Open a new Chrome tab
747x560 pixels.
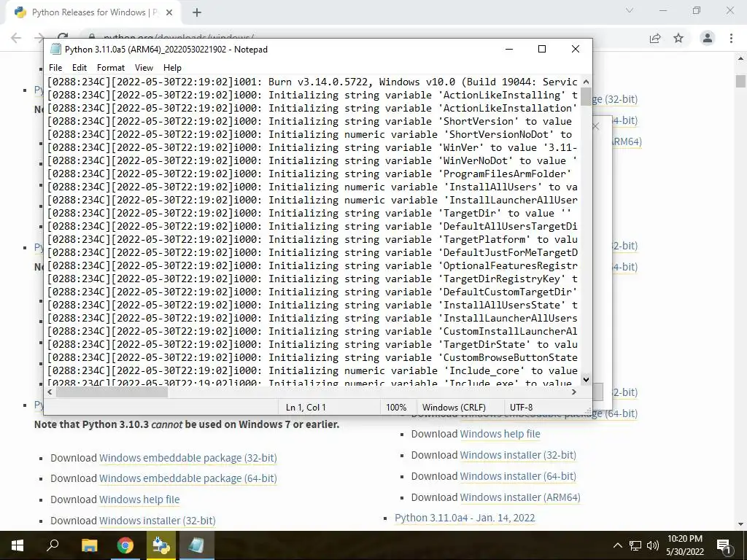(197, 12)
